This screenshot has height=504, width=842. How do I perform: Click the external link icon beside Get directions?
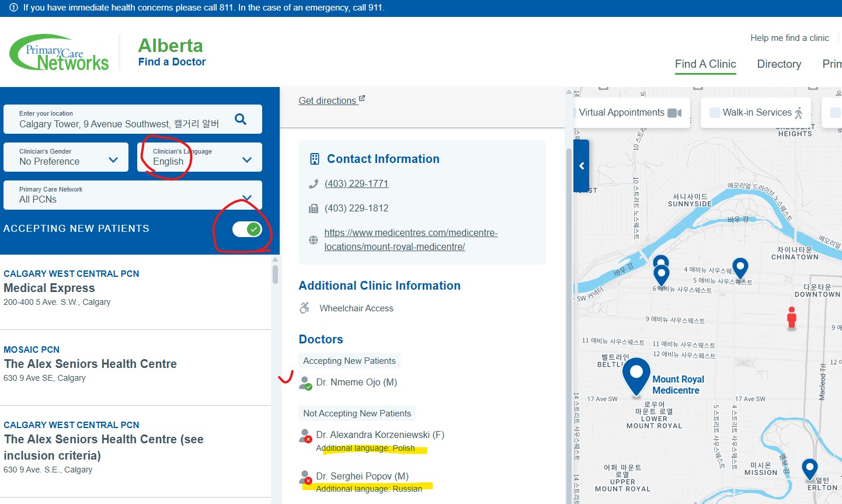click(362, 99)
